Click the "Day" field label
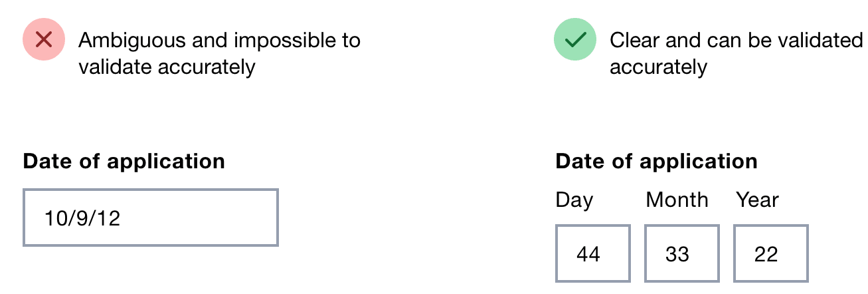The width and height of the screenshot is (868, 294). pos(574,200)
